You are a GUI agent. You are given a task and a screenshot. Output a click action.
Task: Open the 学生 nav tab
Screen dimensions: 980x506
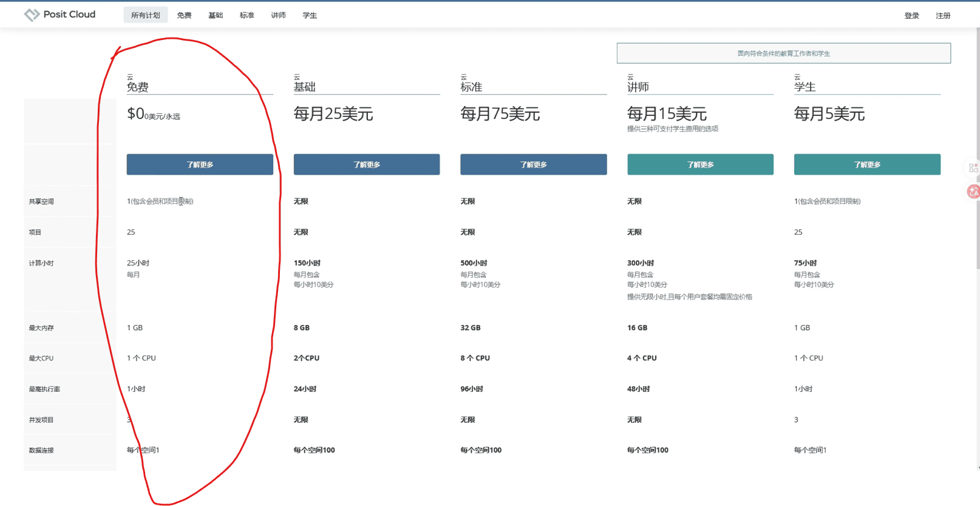(310, 15)
